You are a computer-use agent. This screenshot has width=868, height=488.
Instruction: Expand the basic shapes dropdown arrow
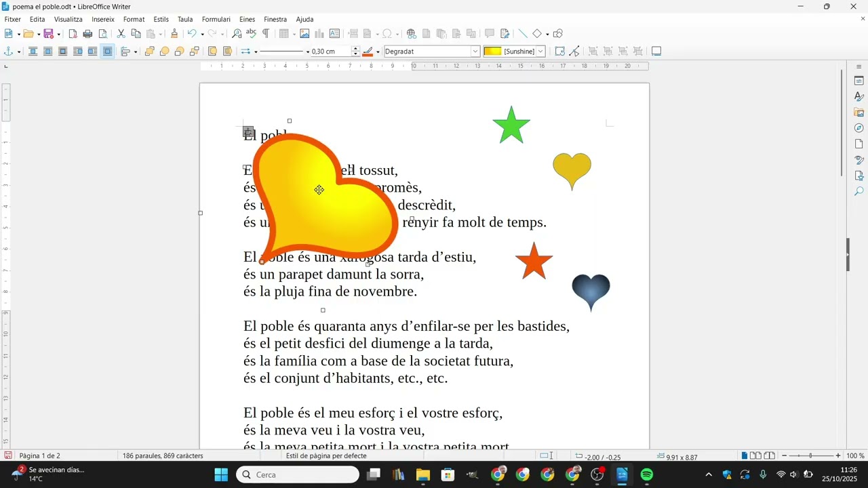(x=547, y=34)
